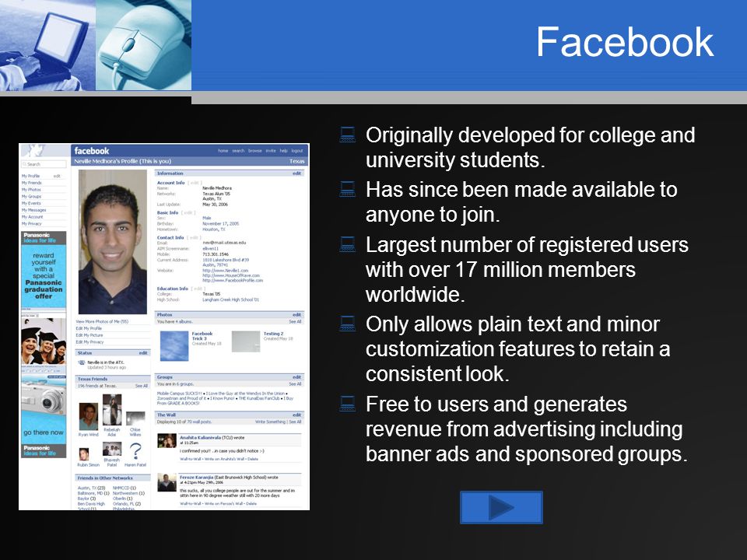This screenshot has width=747, height=560.
Task: Click the laptop photo in slide header
Action: 47,45
